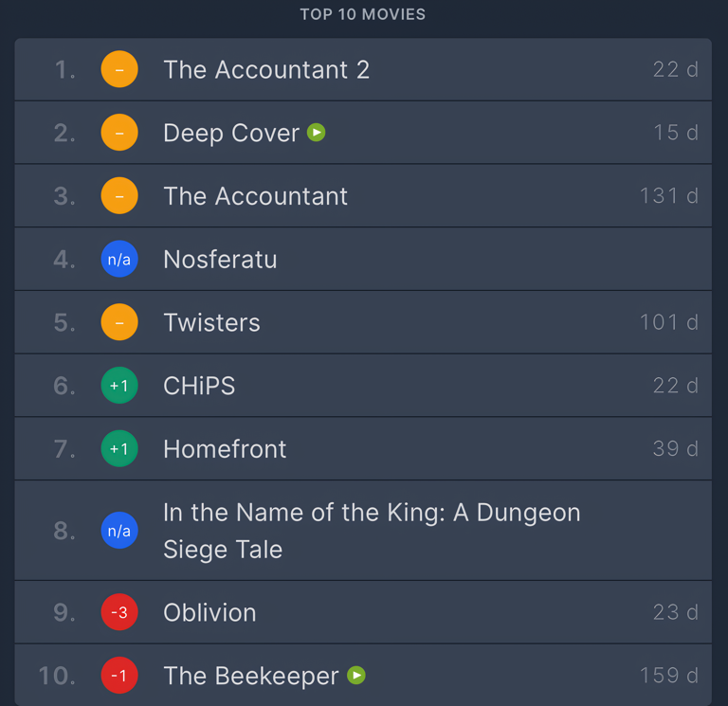
Task: Click the green +1 badge beside CHiPS
Action: (x=119, y=386)
